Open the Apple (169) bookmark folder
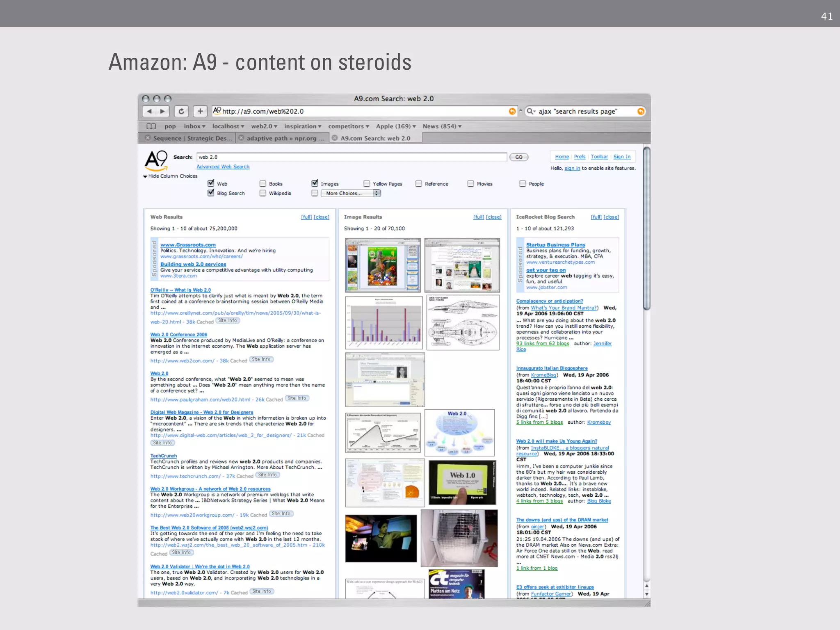This screenshot has height=630, width=840. 396,126
